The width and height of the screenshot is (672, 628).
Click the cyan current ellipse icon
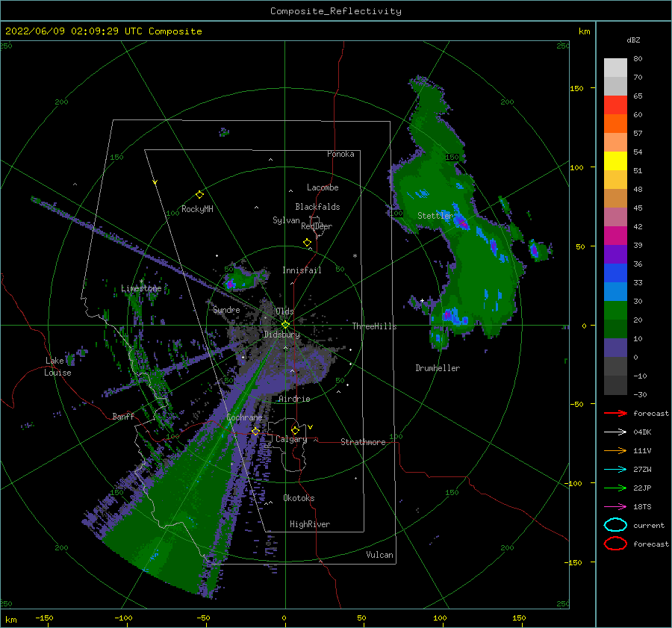click(615, 525)
